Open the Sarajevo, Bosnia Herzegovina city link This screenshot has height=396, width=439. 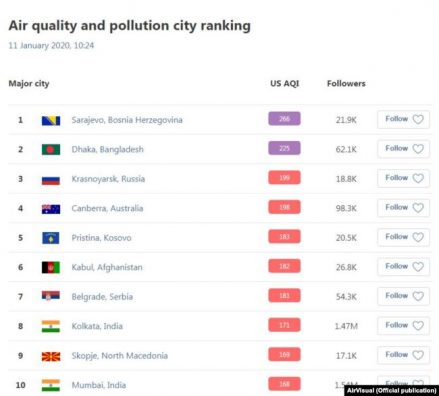coord(127,120)
